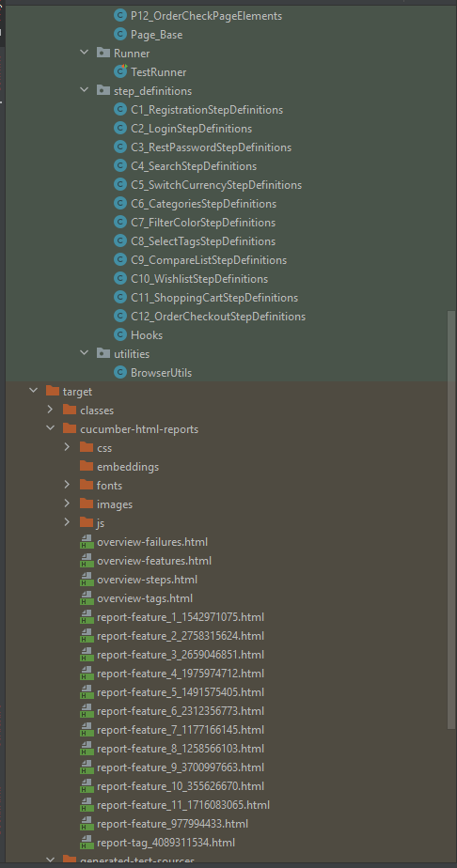Viewport: 457px width, 868px height.
Task: Collapse the step_definitions package
Action: point(85,91)
